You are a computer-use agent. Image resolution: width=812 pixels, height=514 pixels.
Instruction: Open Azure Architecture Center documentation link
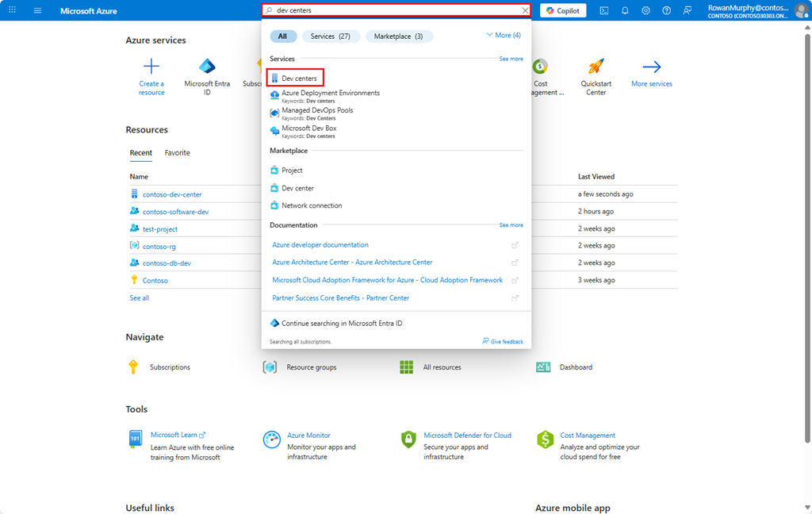pyautogui.click(x=352, y=263)
